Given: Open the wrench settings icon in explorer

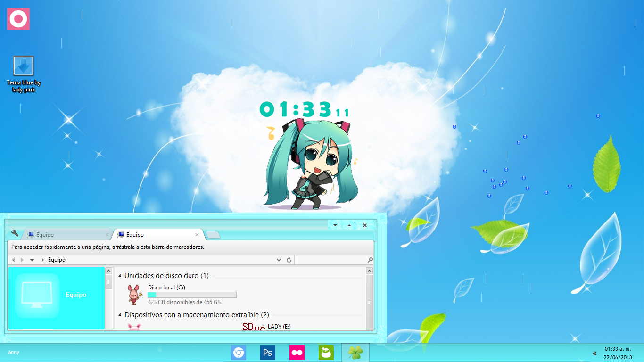Looking at the screenshot, I should click(15, 233).
